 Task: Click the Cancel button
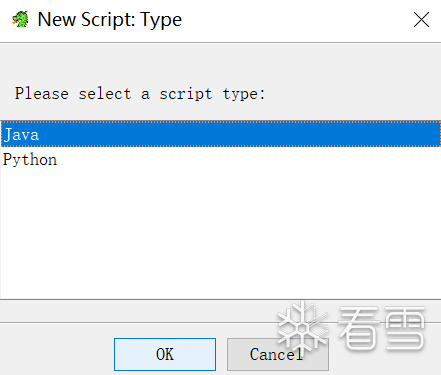coord(278,354)
